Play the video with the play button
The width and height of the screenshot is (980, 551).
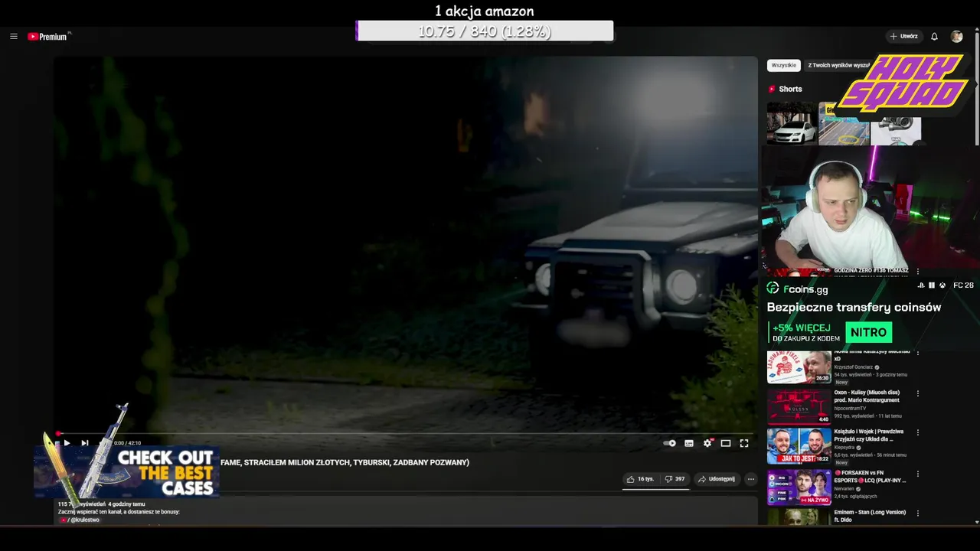point(67,443)
